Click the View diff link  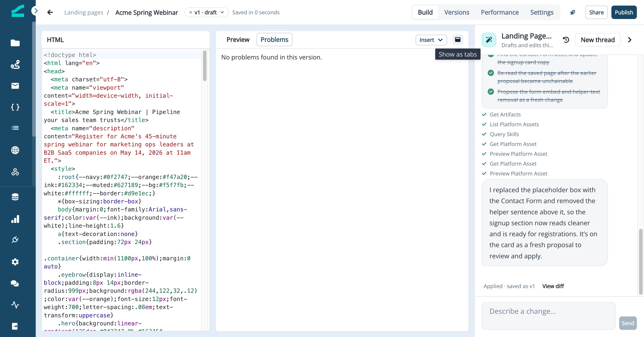coord(553,286)
